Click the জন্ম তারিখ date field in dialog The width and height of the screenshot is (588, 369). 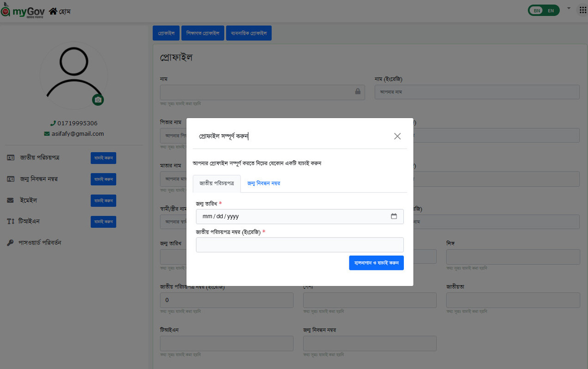tap(300, 216)
